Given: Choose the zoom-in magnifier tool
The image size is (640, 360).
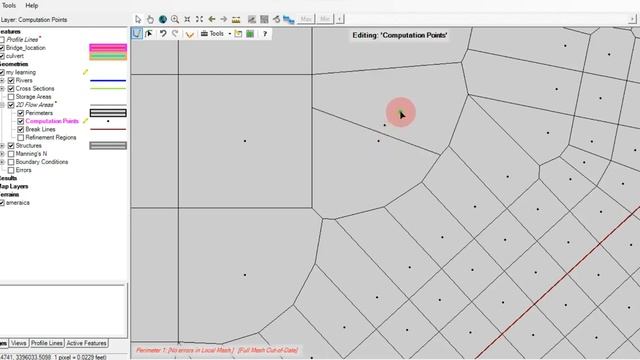Looking at the screenshot, I should pyautogui.click(x=175, y=19).
